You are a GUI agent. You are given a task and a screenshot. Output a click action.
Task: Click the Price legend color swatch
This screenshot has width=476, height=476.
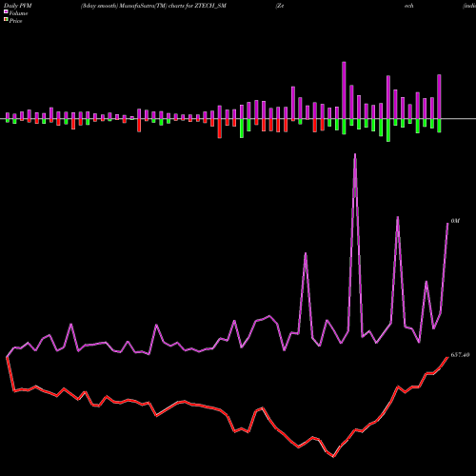point(6,20)
